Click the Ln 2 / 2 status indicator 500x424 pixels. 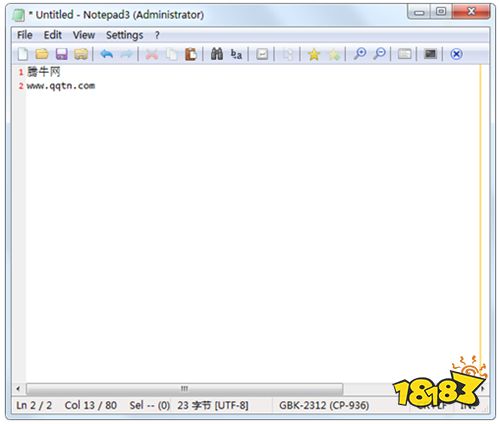(x=34, y=406)
